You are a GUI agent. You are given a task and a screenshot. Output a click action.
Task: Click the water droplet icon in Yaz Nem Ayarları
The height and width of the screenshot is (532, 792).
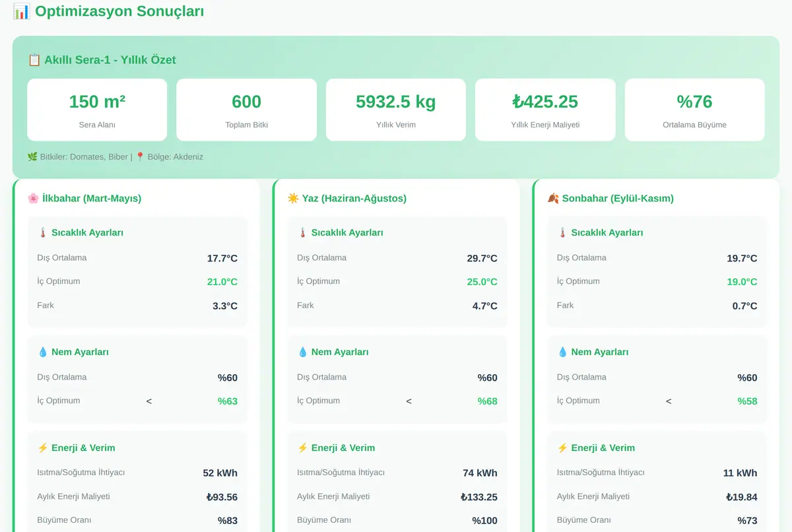[x=303, y=352]
